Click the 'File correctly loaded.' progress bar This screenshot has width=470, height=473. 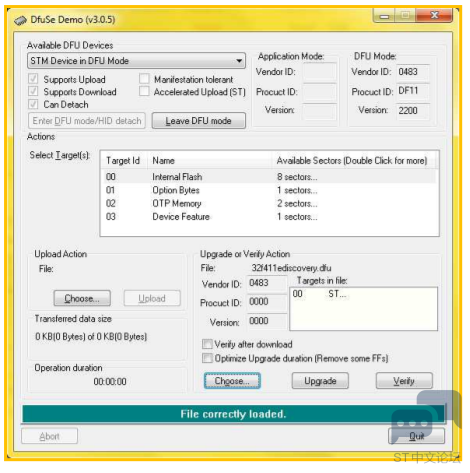[x=233, y=414]
